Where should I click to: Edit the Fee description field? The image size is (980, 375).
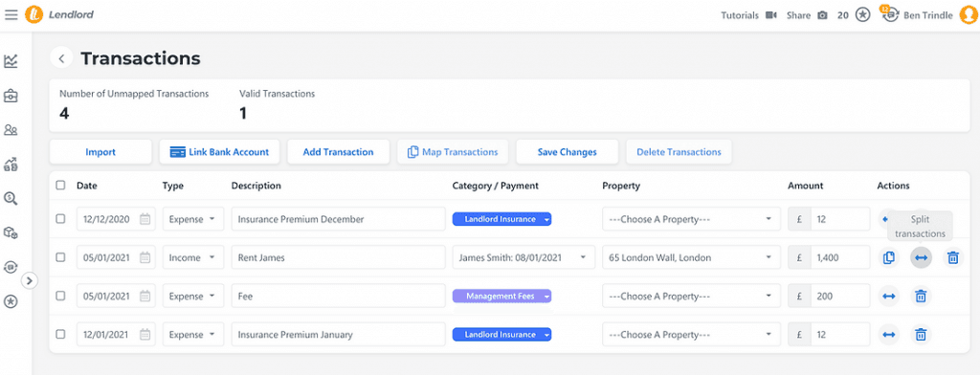[338, 297]
